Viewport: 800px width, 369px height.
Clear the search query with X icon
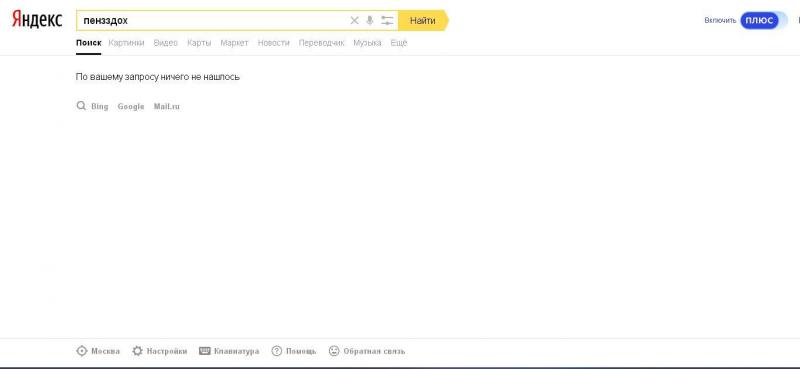click(354, 20)
